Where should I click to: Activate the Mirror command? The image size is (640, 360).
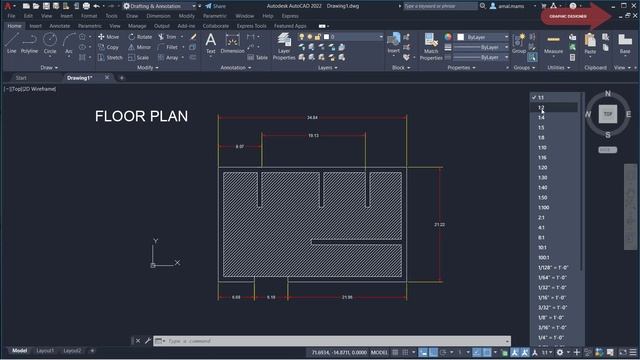tap(140, 47)
